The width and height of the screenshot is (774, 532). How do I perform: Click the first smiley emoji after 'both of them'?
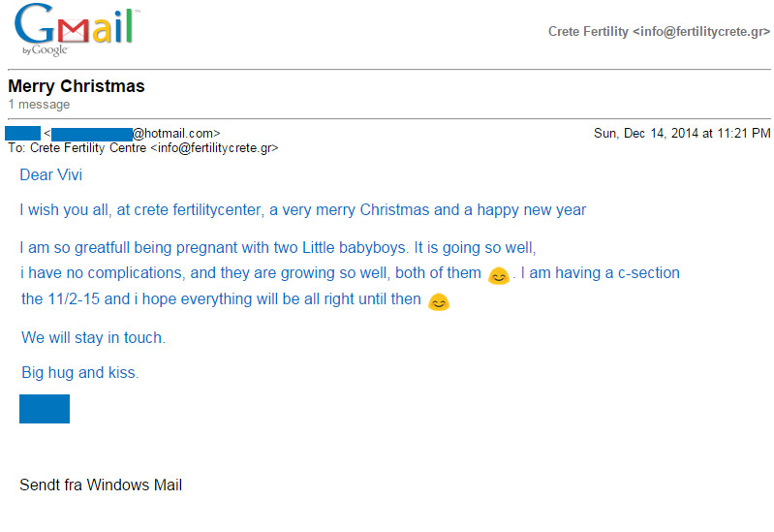(499, 275)
